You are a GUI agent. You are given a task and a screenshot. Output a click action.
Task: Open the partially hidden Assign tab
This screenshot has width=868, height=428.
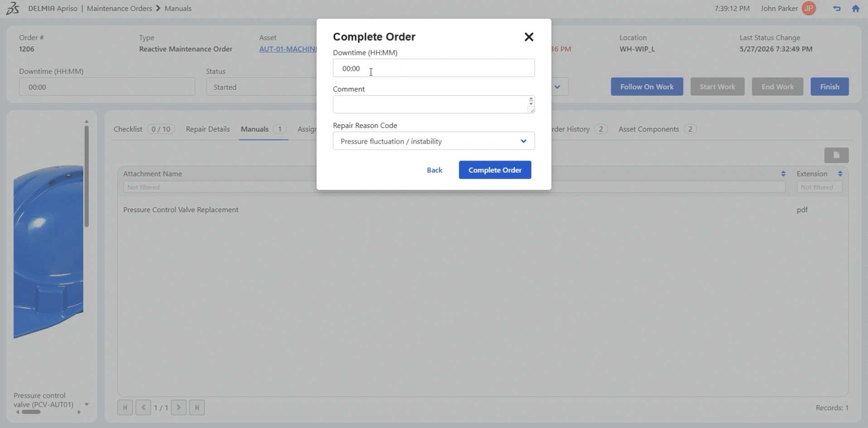[x=307, y=129]
